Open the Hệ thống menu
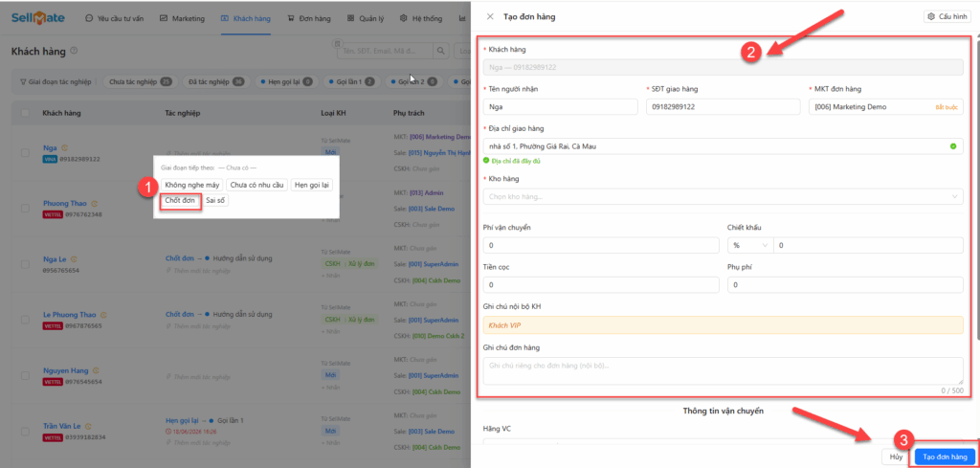This screenshot has width=980, height=468. pos(421,19)
